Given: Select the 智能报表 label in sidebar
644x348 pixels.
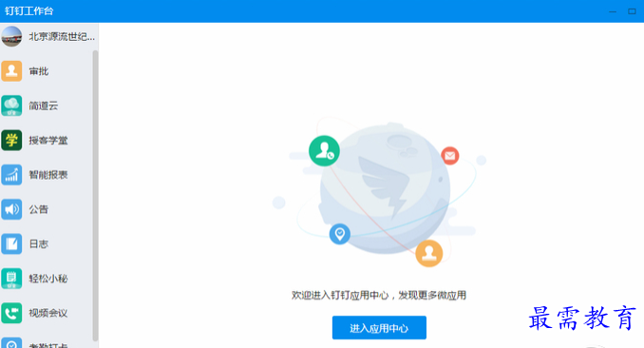Looking at the screenshot, I should point(48,175).
